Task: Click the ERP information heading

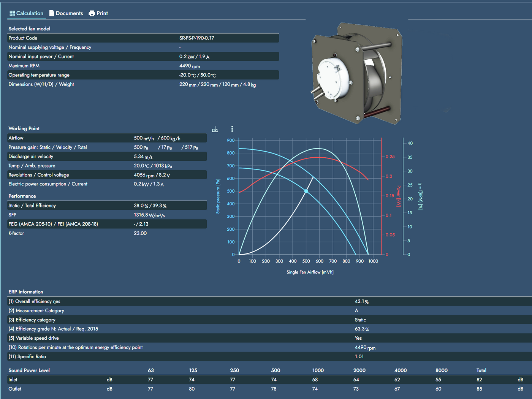Action: (x=26, y=292)
